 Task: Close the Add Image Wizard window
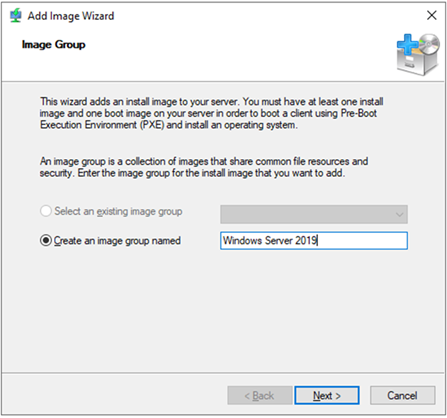tap(432, 15)
